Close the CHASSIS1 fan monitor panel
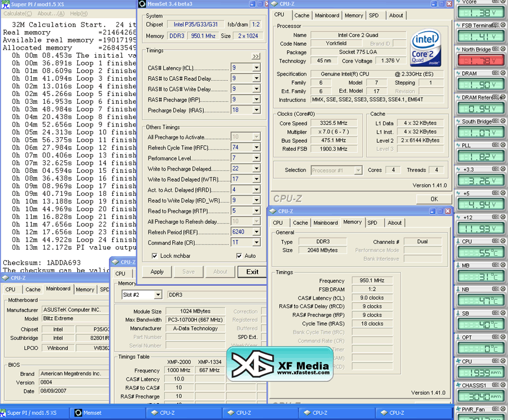This screenshot has width=508, height=420. 503,384
